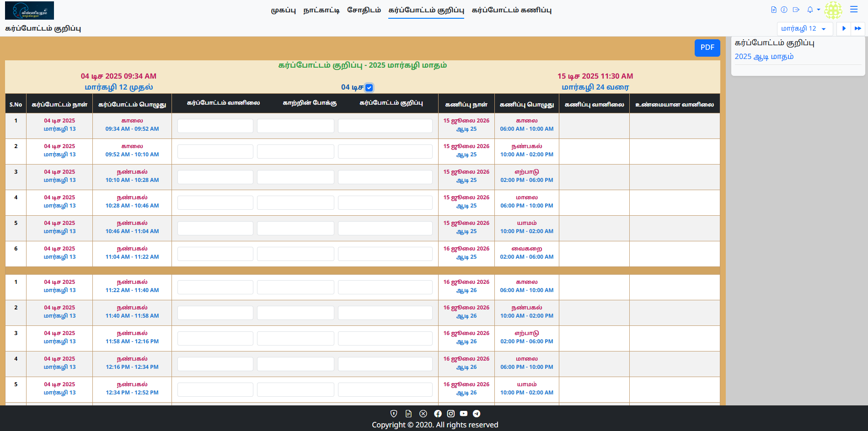Skip forward with double arrow button
Screen dimensions: 868x431
coord(858,29)
